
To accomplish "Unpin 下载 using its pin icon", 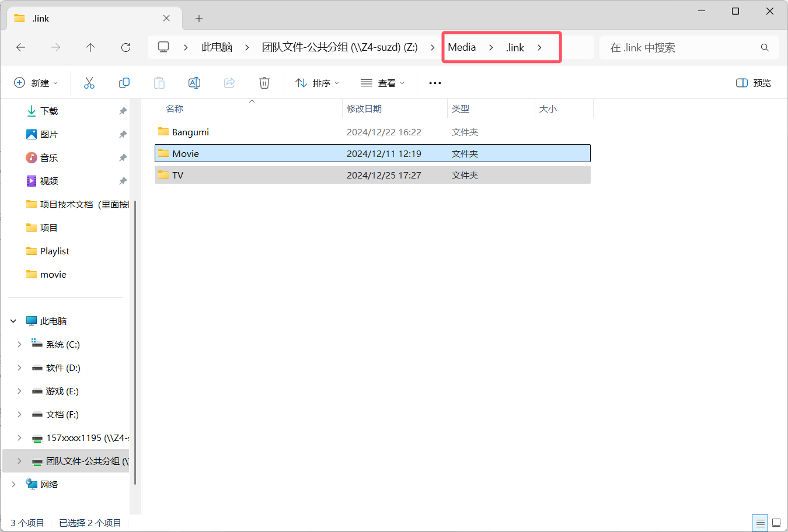I will pos(123,111).
